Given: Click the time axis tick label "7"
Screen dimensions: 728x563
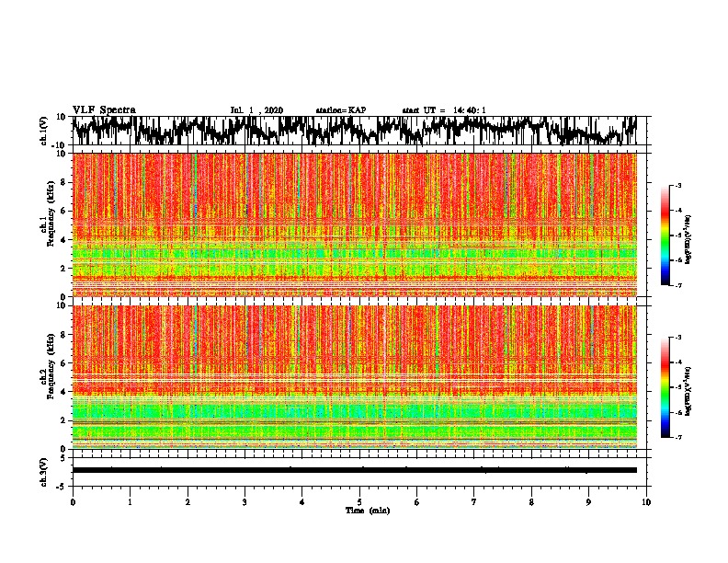Looking at the screenshot, I should [473, 502].
